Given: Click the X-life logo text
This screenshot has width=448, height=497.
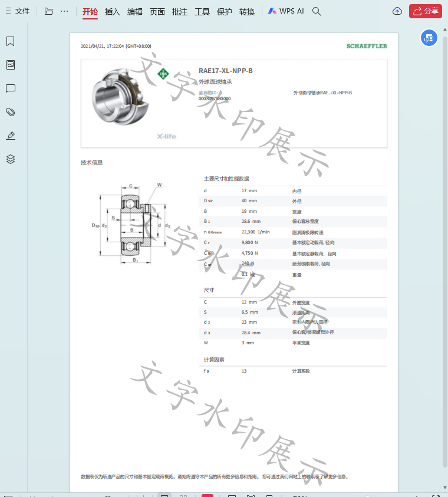Looking at the screenshot, I should click(x=167, y=136).
